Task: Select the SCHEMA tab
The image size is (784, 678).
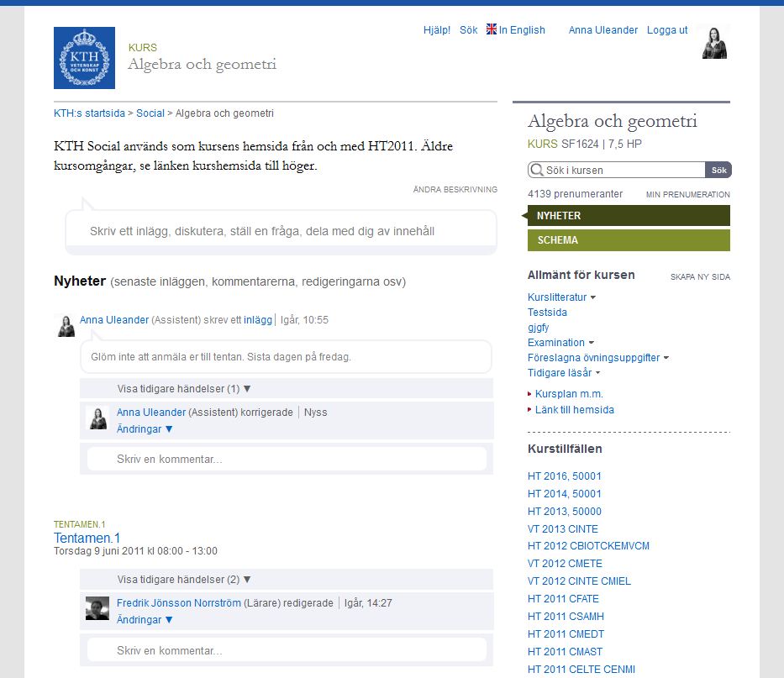Action: point(629,240)
